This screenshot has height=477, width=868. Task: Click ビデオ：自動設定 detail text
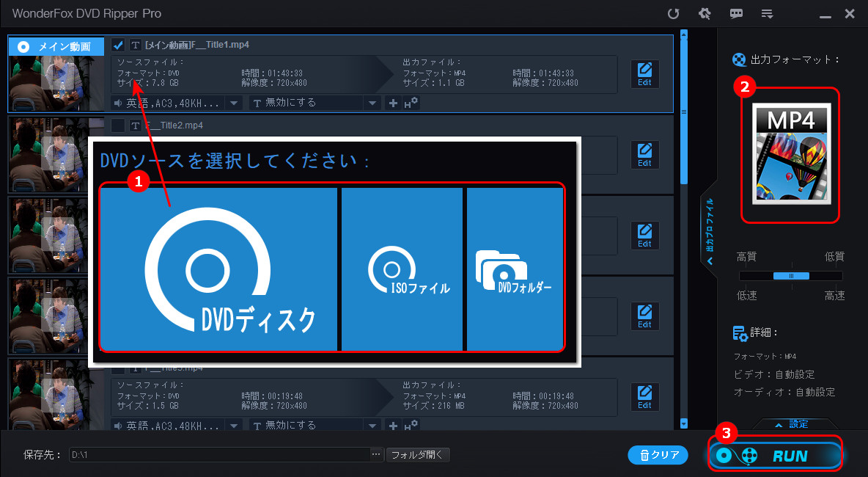click(x=774, y=375)
